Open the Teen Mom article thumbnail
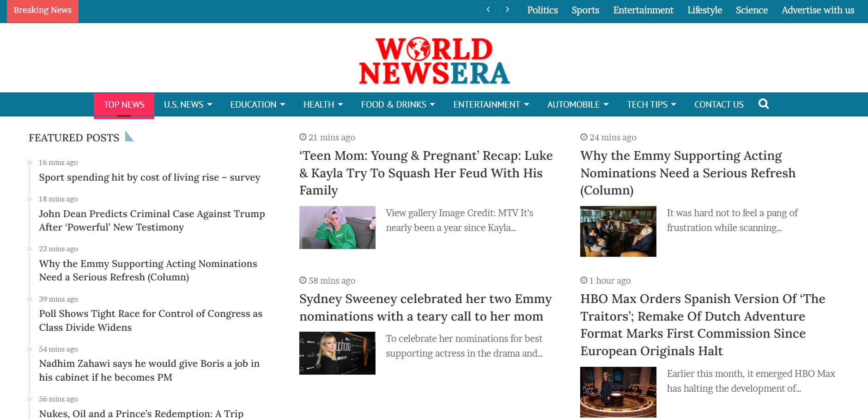This screenshot has width=868, height=419. (337, 227)
